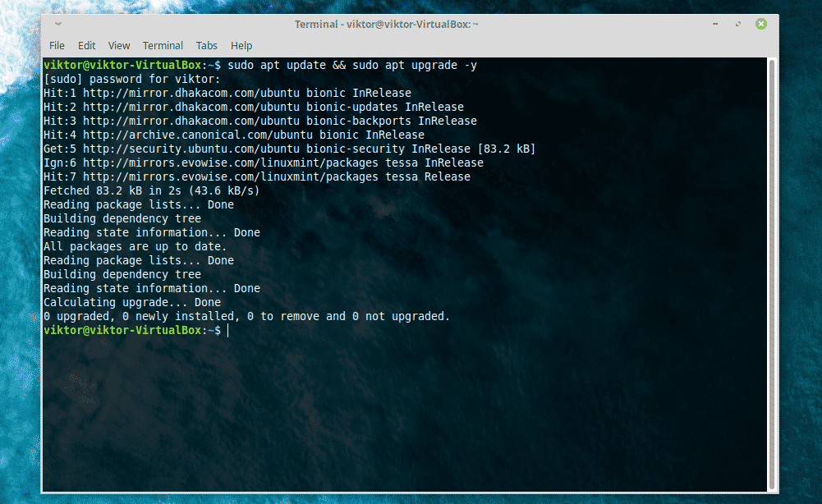
Task: Open the Help menu
Action: tap(241, 46)
